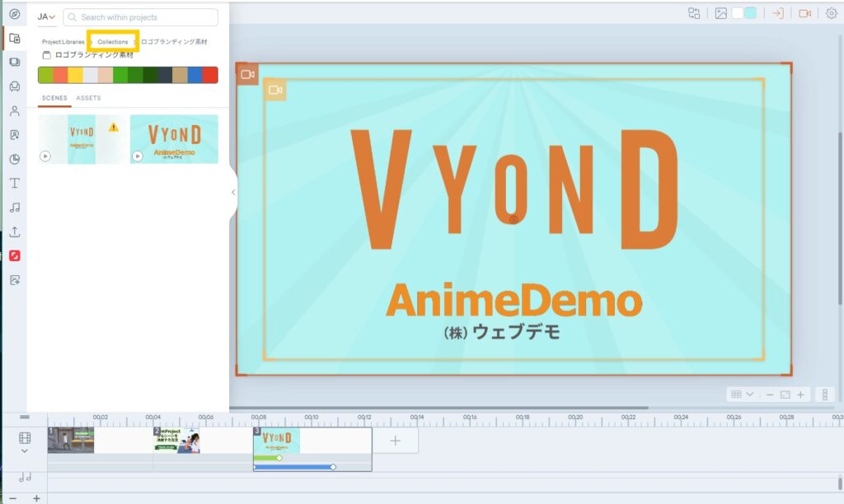
Task: Open the AI image generator icon
Action: [15, 280]
